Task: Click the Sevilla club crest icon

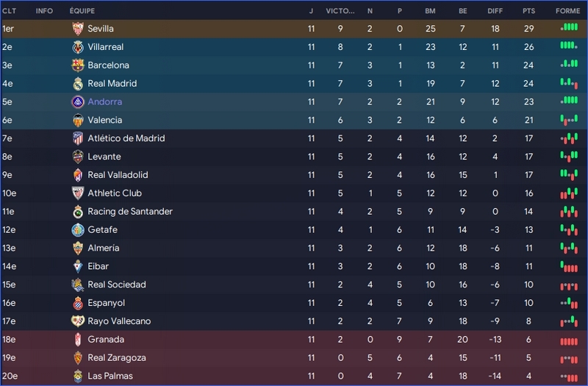Action: pyautogui.click(x=78, y=29)
